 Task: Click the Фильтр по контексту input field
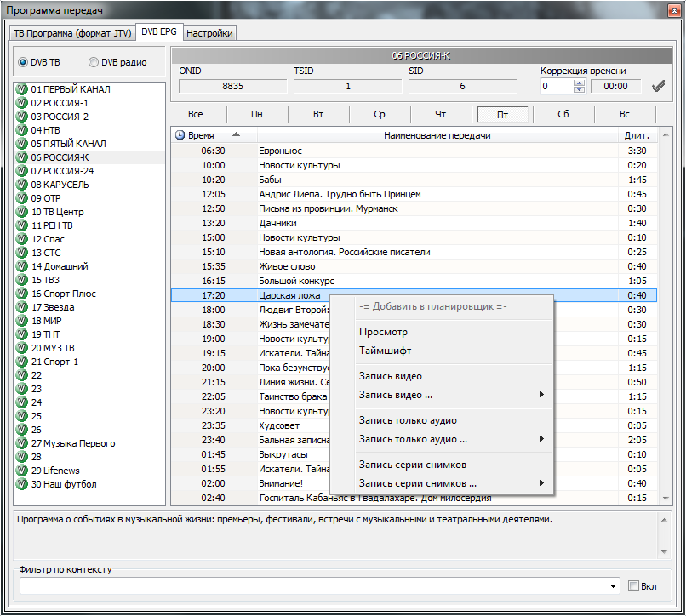(315, 586)
